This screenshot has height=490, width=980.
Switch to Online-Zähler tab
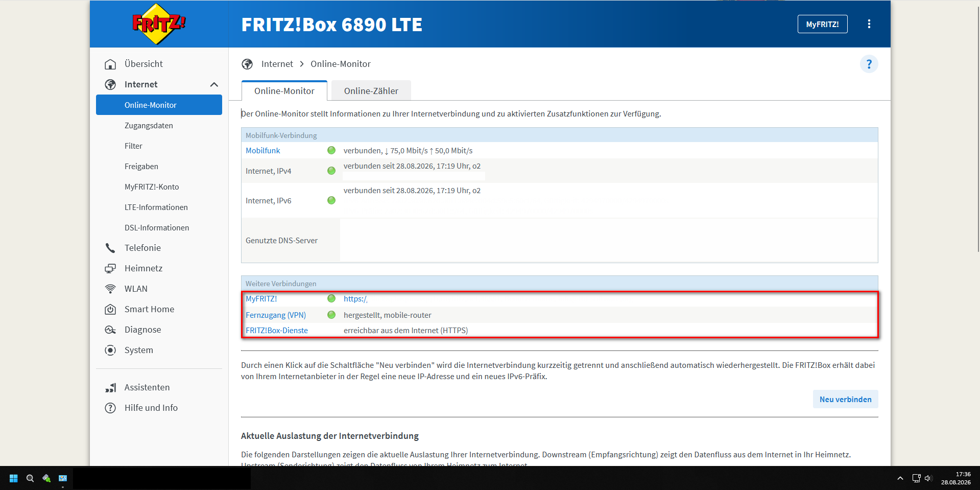(x=371, y=91)
